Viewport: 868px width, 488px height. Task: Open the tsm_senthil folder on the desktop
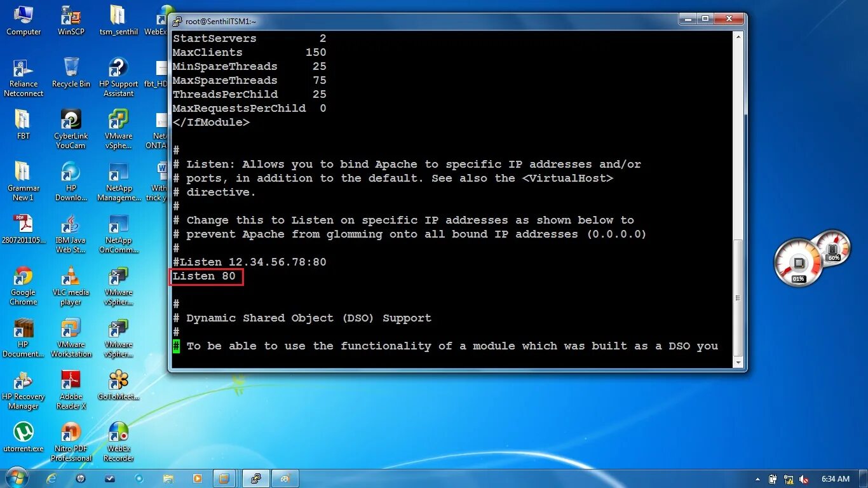pos(119,20)
